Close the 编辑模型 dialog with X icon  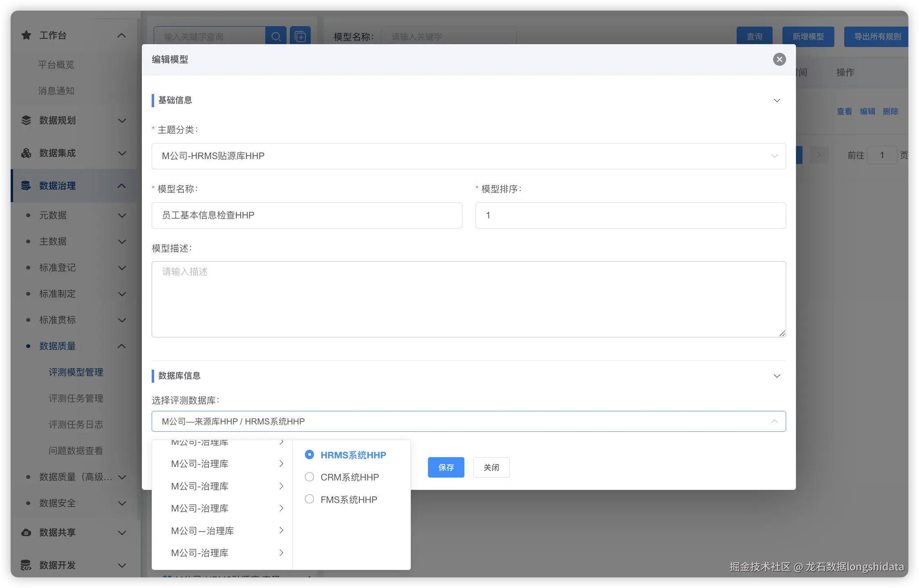779,59
